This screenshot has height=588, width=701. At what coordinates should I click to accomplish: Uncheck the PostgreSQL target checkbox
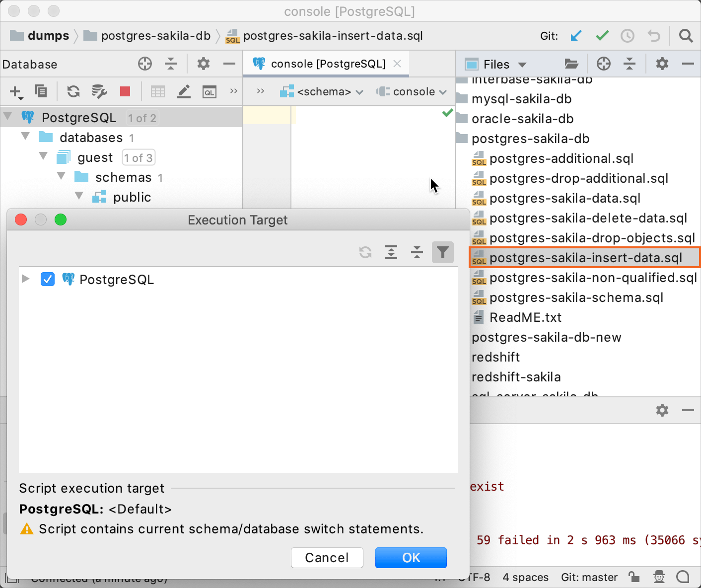point(48,279)
